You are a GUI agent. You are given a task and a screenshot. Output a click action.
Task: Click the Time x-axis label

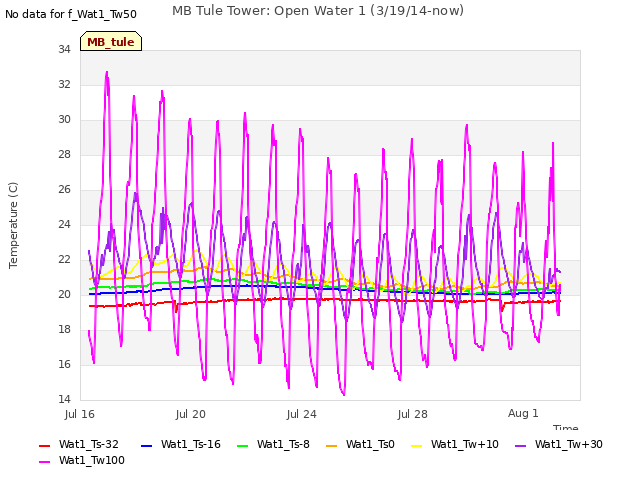[566, 427]
